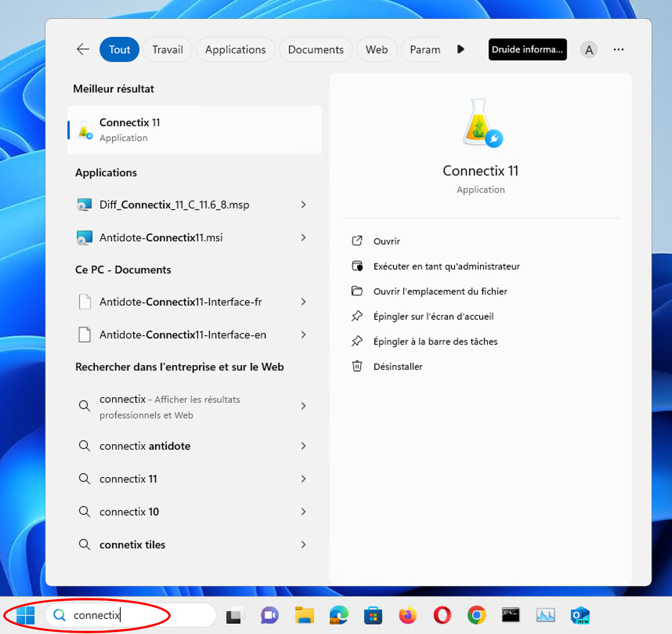Click Exécuter en tant qu'administrateur
The width and height of the screenshot is (672, 634).
(x=446, y=266)
